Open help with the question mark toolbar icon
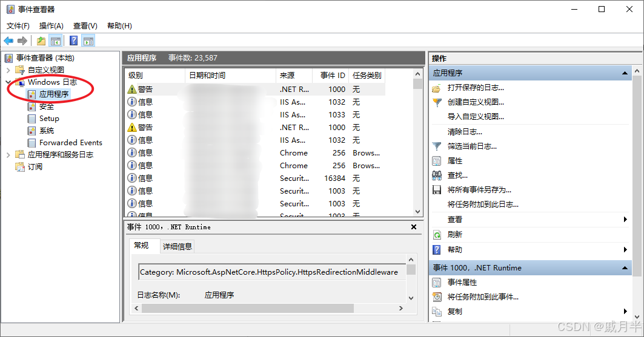 point(74,41)
